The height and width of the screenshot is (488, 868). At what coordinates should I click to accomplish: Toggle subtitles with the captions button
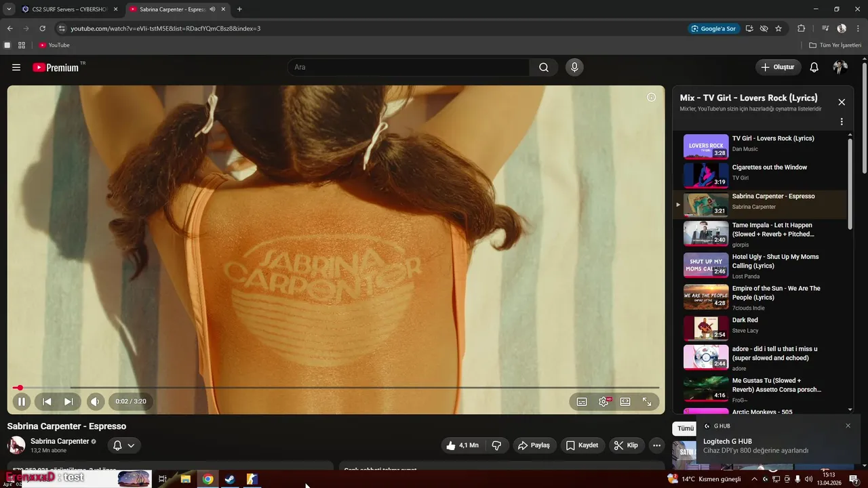coord(582,401)
